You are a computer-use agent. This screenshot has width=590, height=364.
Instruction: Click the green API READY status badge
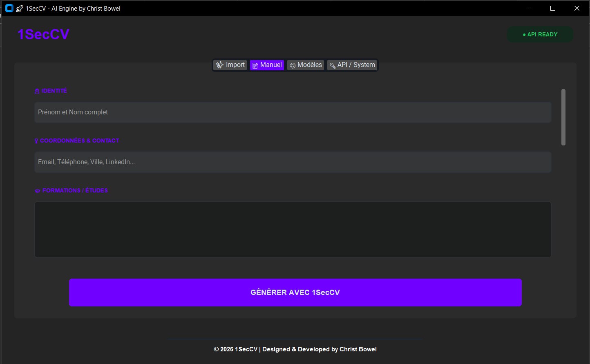[x=540, y=34]
